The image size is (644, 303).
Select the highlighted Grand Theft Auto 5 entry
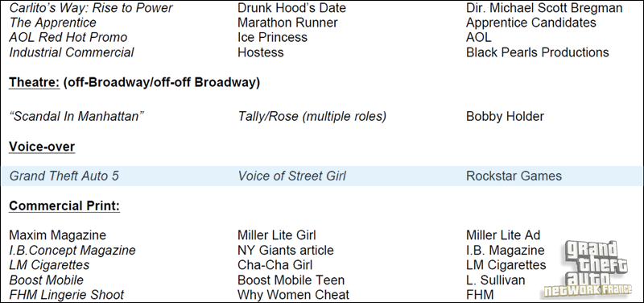tap(64, 176)
